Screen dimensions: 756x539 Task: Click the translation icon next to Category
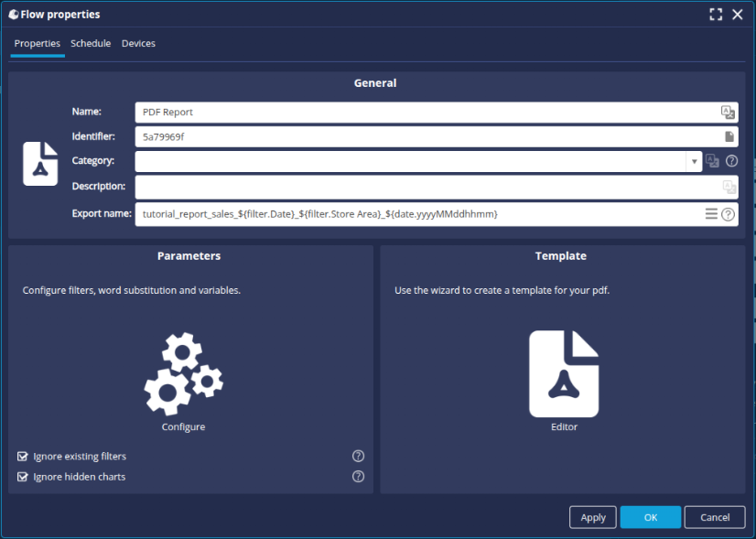point(713,160)
